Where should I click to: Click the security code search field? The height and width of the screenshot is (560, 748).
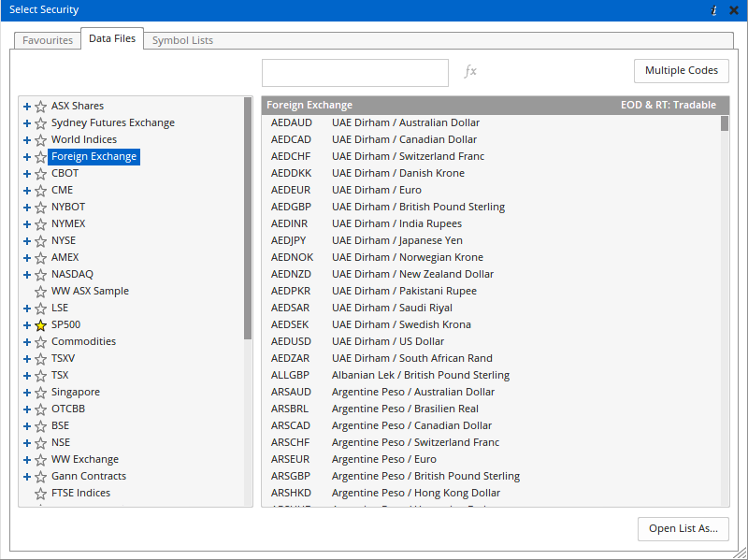pyautogui.click(x=355, y=73)
